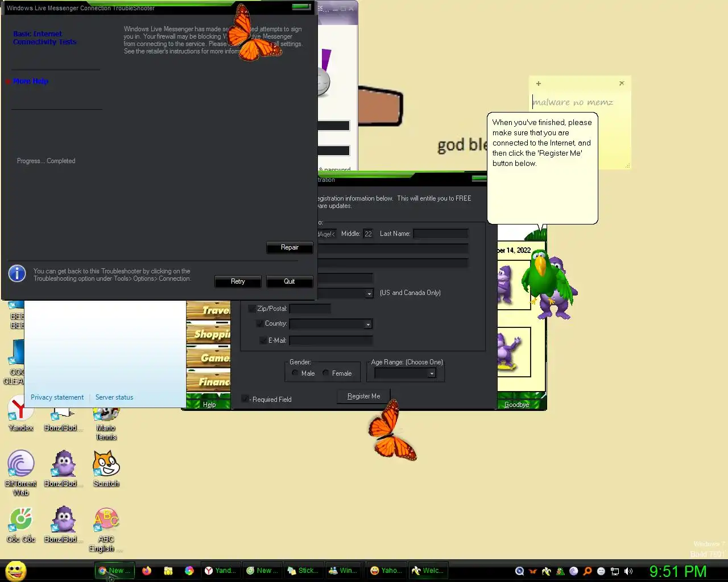This screenshot has width=728, height=582.
Task: Open the Games menu in BonziBuddy
Action: [209, 358]
